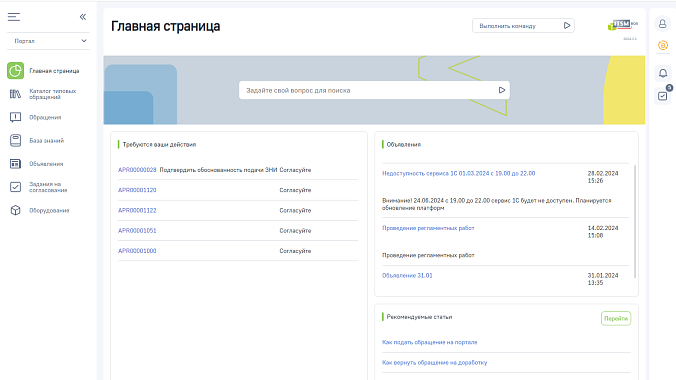Image resolution: width=676 pixels, height=380 pixels.
Task: Click the Задания на согласование checkmark icon
Action: point(15,187)
